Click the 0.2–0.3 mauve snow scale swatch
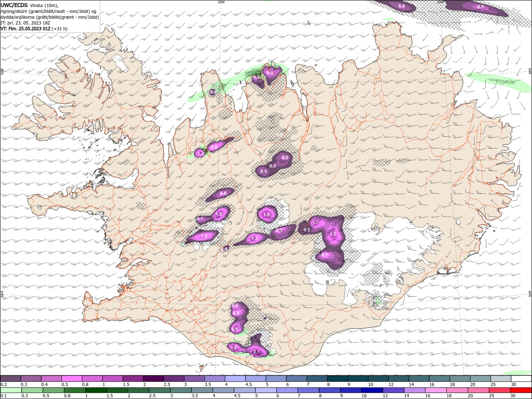532x399 pixels. pyautogui.click(x=10, y=379)
